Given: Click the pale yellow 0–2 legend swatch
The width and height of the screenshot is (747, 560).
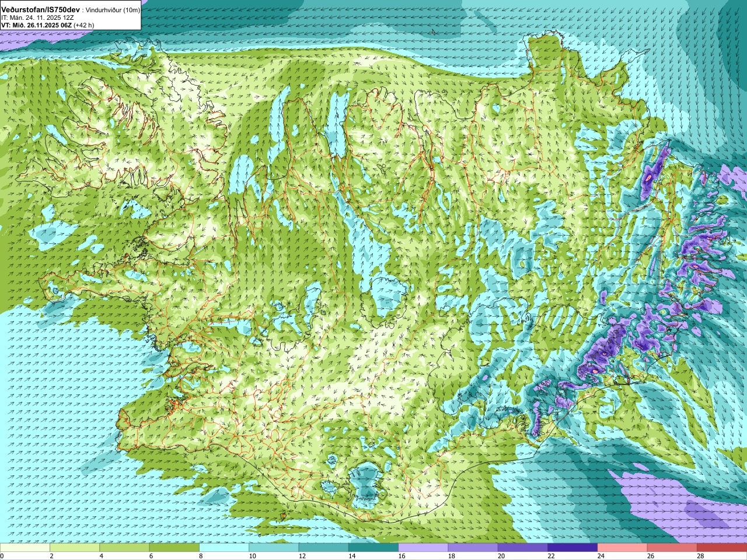Looking at the screenshot, I should (x=25, y=548).
